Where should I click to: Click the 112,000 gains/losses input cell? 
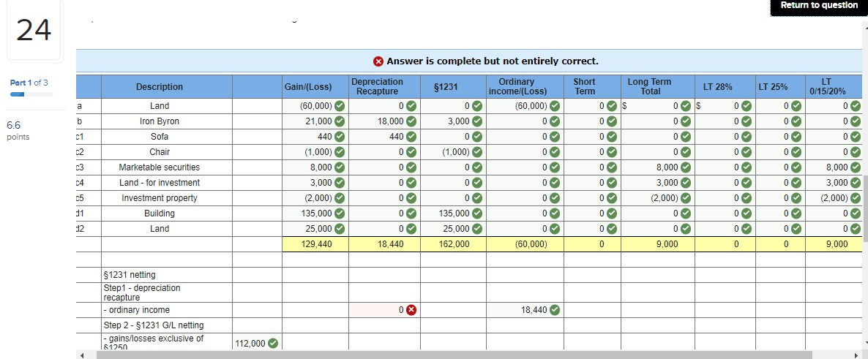click(257, 342)
